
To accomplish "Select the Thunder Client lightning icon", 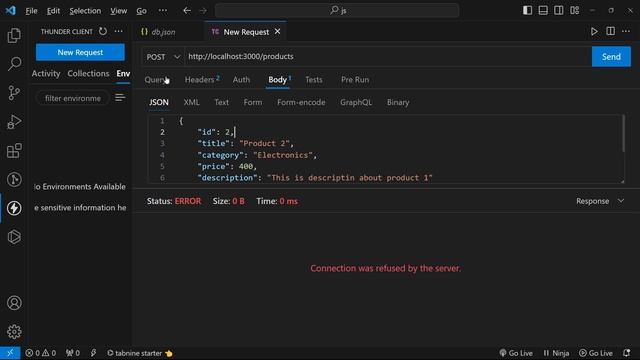I will pos(14,208).
